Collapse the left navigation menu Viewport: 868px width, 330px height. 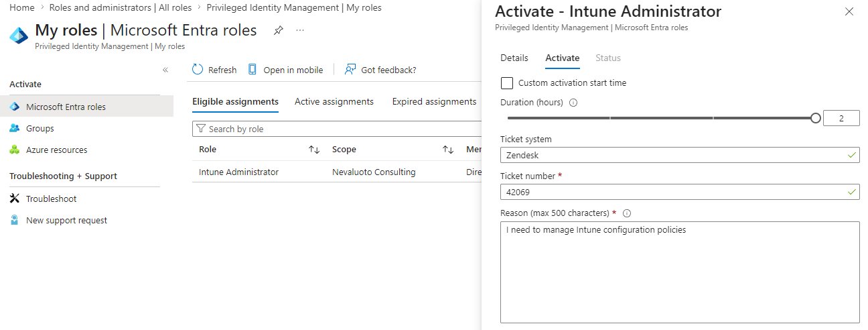pos(165,70)
